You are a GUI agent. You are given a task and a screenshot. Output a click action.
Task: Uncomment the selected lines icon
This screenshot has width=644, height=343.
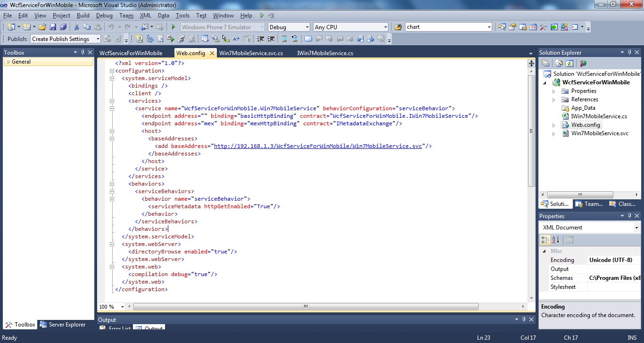pos(295,39)
